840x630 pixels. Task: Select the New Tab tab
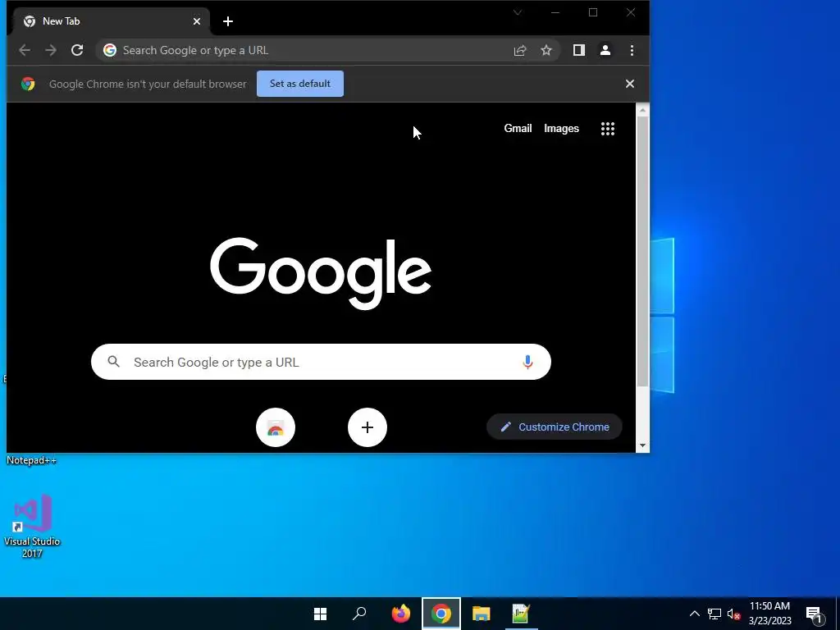tap(110, 21)
